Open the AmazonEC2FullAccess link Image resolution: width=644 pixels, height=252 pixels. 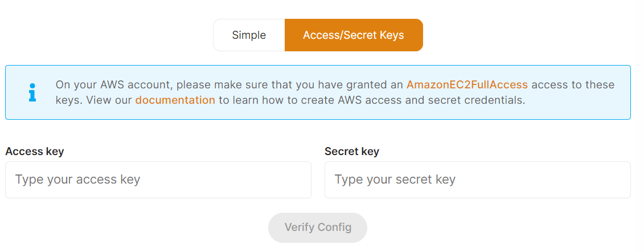(x=467, y=85)
